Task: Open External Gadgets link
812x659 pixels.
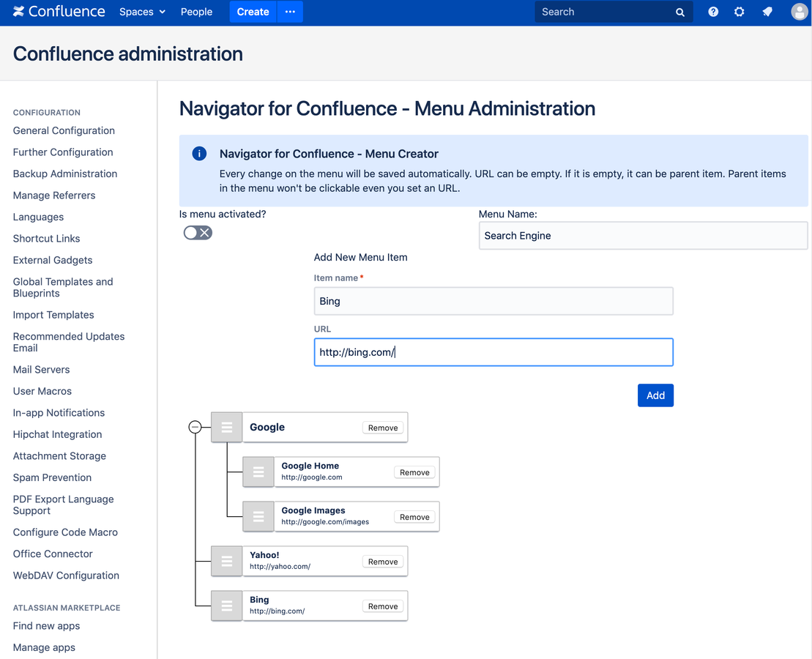Action: (52, 260)
